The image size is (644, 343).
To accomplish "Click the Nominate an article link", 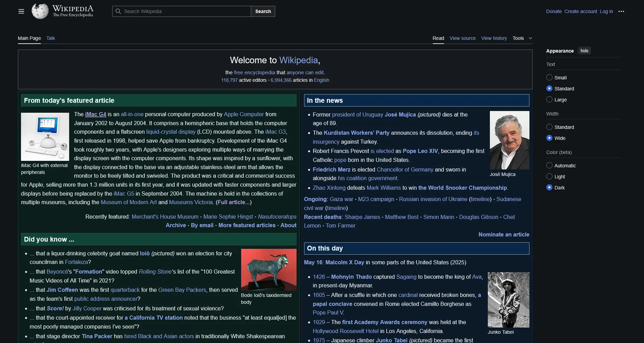I will (504, 235).
